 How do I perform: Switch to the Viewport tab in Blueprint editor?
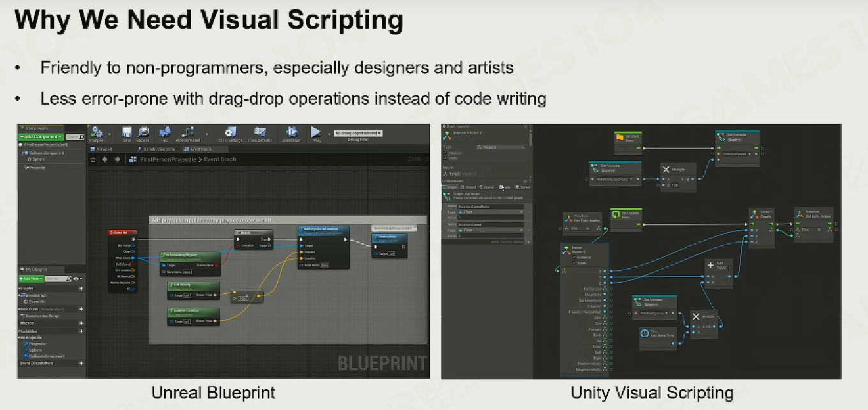(102, 149)
